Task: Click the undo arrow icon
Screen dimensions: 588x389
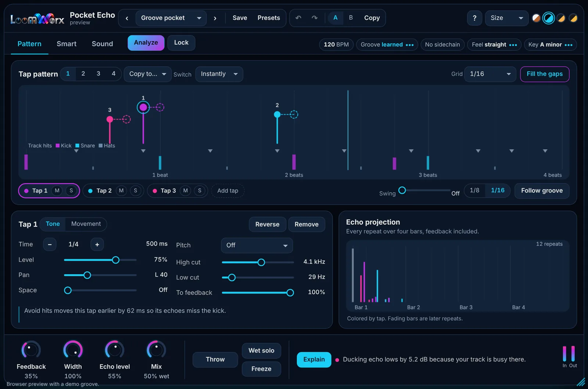Action: 298,18
